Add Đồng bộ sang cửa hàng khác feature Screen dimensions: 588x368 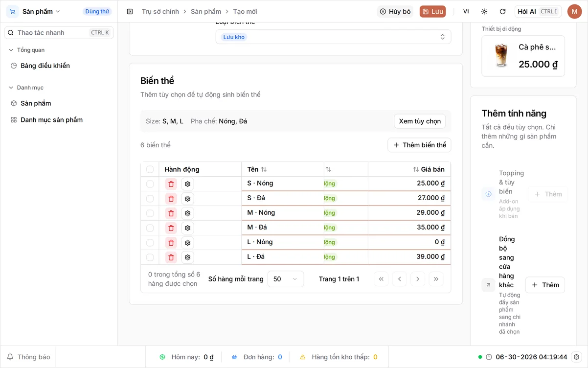[545, 285]
